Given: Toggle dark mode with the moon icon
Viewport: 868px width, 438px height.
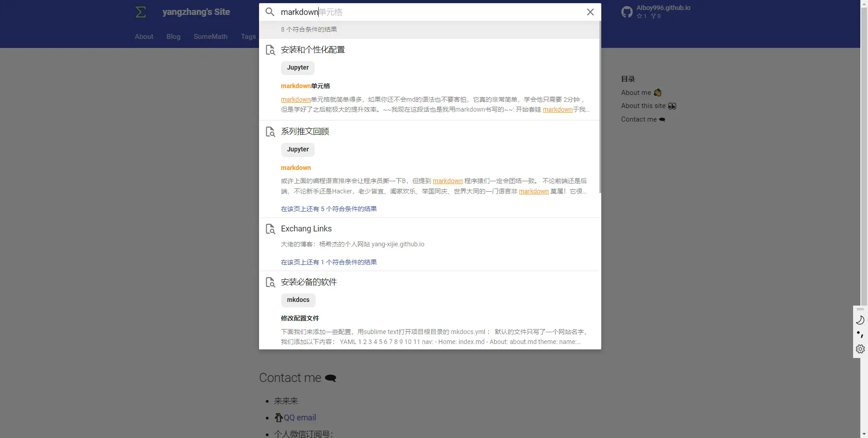Looking at the screenshot, I should pyautogui.click(x=860, y=320).
